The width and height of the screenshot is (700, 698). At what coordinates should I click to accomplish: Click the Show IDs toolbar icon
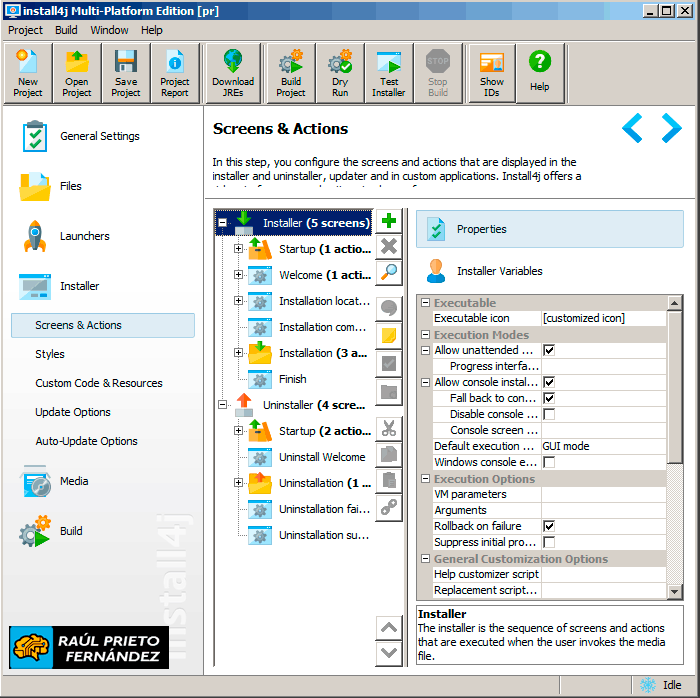(491, 72)
